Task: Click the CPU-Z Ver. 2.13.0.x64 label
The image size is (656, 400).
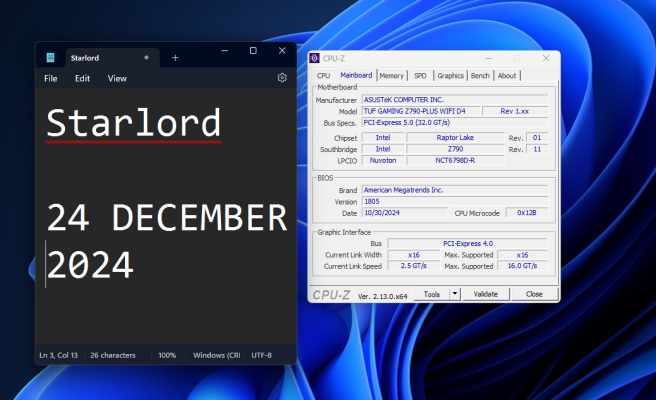Action: click(x=382, y=296)
